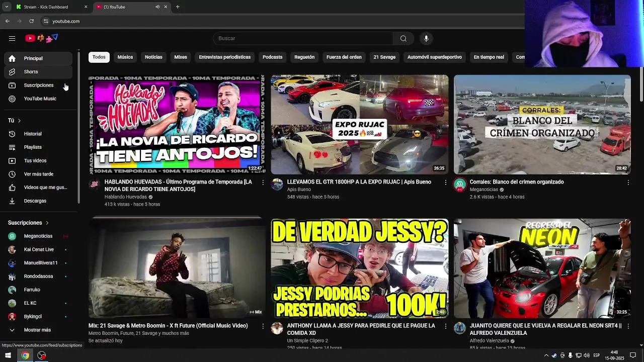The width and height of the screenshot is (644, 362).
Task: Open Descargas in sidebar
Action: tap(38, 201)
